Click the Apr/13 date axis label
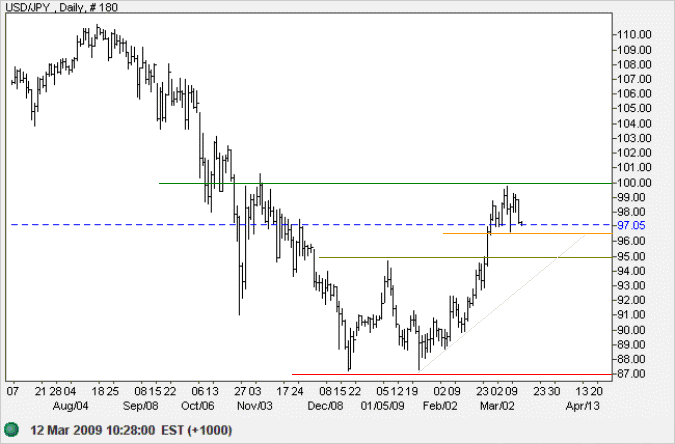This screenshot has width=675, height=444. pyautogui.click(x=582, y=406)
